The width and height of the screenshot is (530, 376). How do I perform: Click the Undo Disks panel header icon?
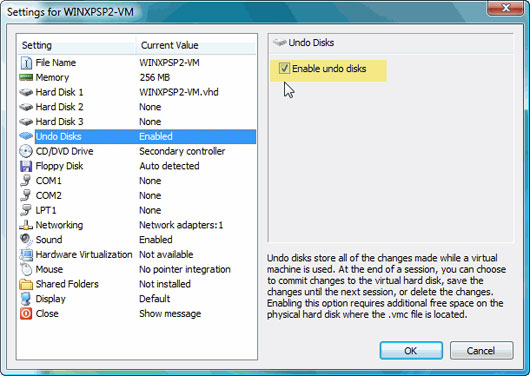(280, 43)
